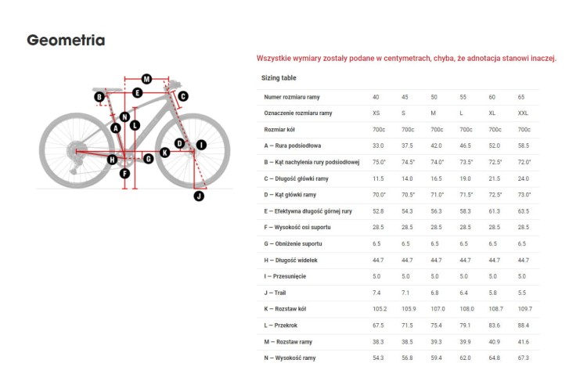Select the G marker near the bottom bracket
This screenshot has height=392, width=587.
[149, 159]
